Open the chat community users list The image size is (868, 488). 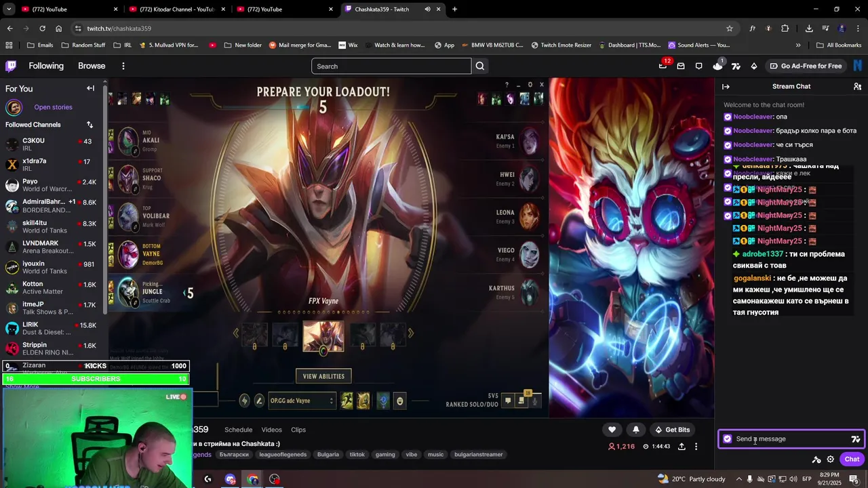(857, 86)
